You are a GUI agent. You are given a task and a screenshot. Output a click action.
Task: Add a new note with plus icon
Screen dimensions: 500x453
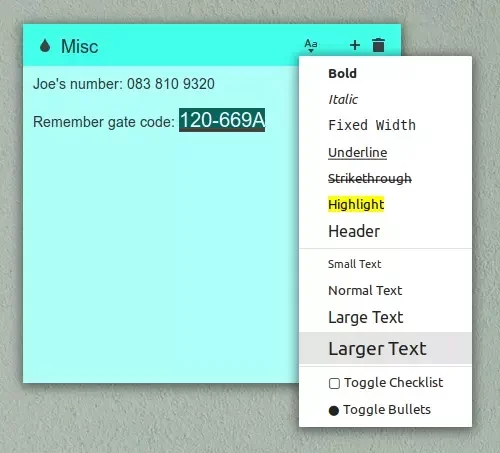pos(355,45)
